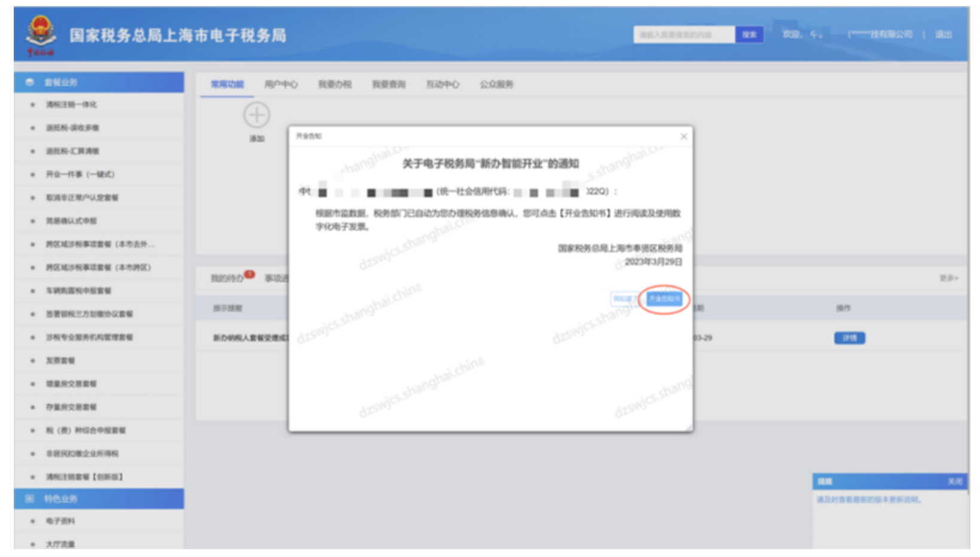The width and height of the screenshot is (980, 557).
Task: Select 非居民扣缴企业所得税 in the sidebar
Action: click(83, 454)
